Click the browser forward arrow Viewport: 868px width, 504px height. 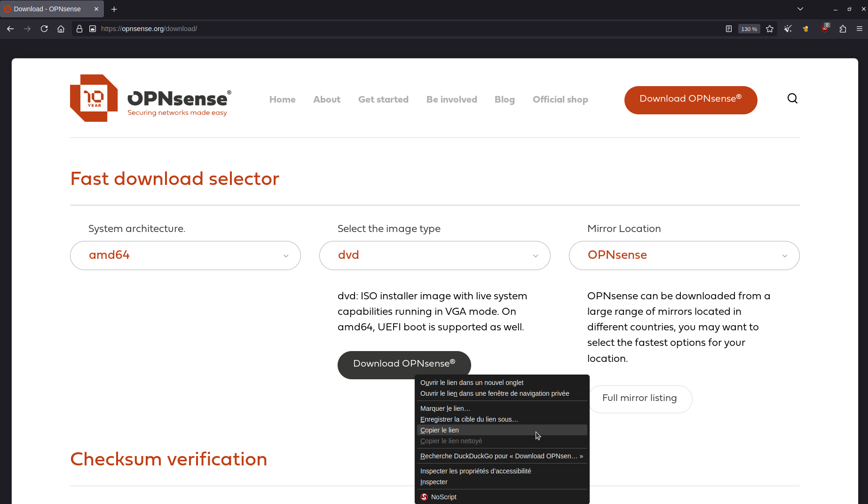pos(27,29)
